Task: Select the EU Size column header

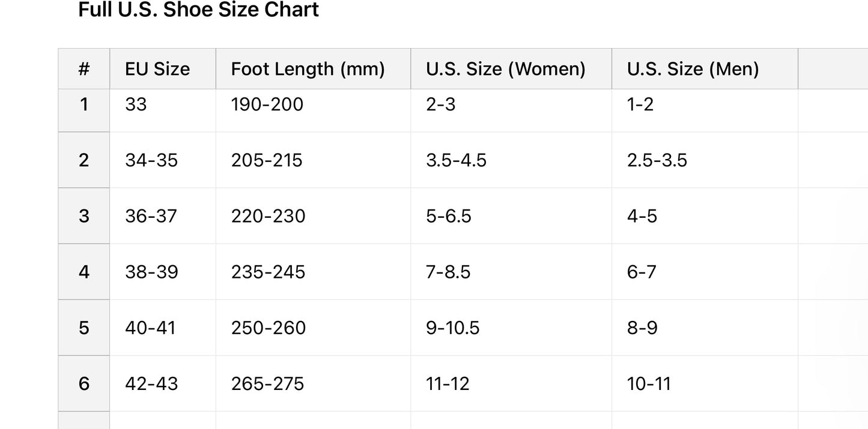Action: coord(163,69)
